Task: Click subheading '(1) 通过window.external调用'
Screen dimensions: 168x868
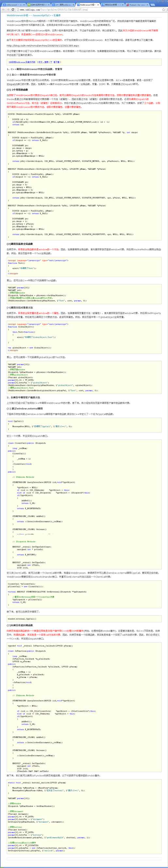Action: [x=24, y=408]
